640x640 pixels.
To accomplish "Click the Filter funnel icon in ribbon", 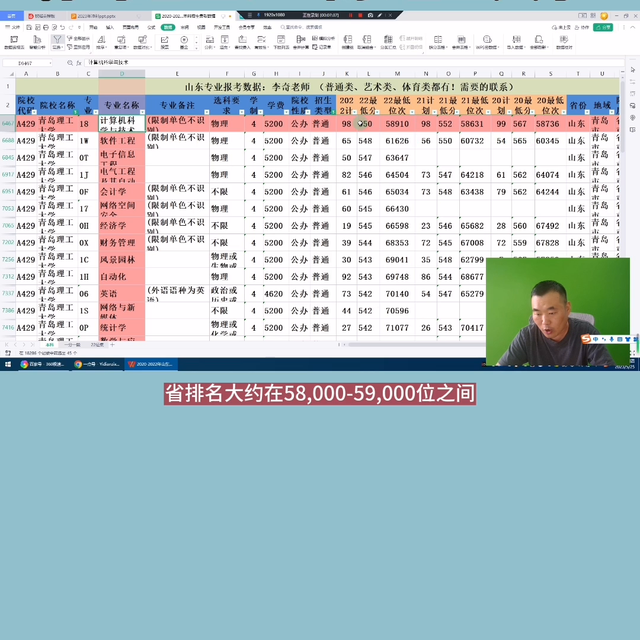I will (x=57, y=40).
